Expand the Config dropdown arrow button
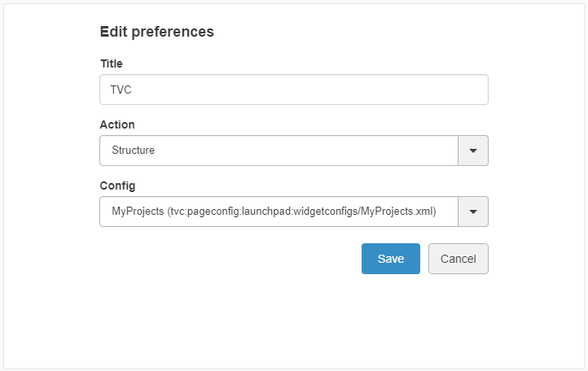This screenshot has height=371, width=588. (x=473, y=212)
